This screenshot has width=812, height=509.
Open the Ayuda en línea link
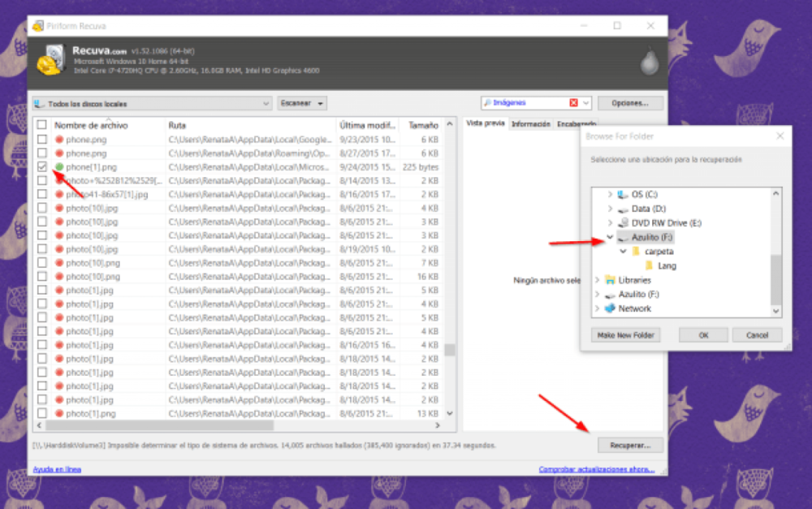click(57, 469)
